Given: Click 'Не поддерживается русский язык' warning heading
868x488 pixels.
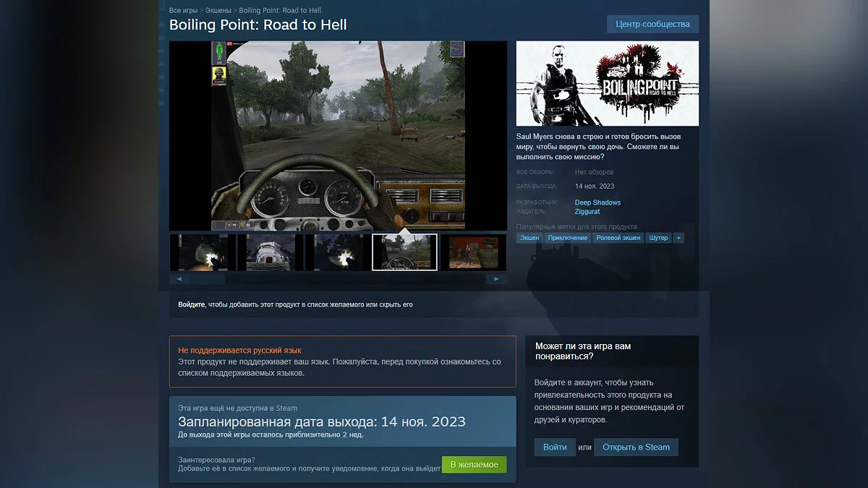Looking at the screenshot, I should pos(239,351).
